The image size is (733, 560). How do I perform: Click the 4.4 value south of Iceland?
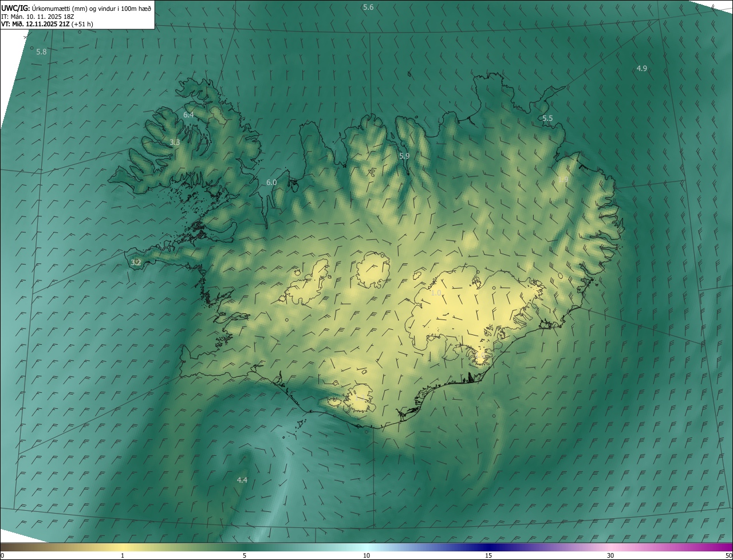(242, 480)
